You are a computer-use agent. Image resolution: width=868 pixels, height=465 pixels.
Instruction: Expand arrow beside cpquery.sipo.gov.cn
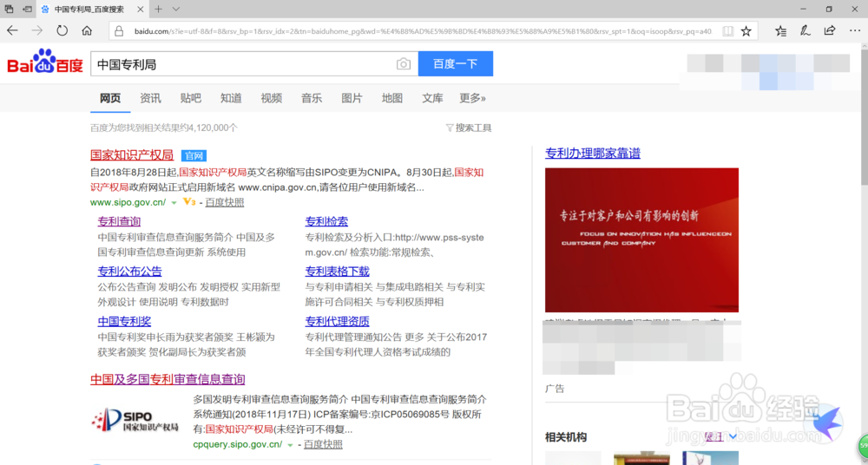[x=290, y=445]
